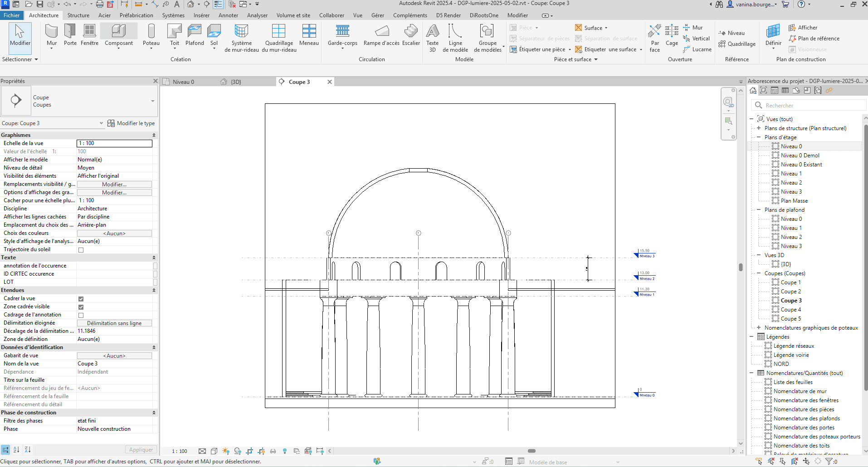Click the sun path icon in view control bar

[x=225, y=451]
